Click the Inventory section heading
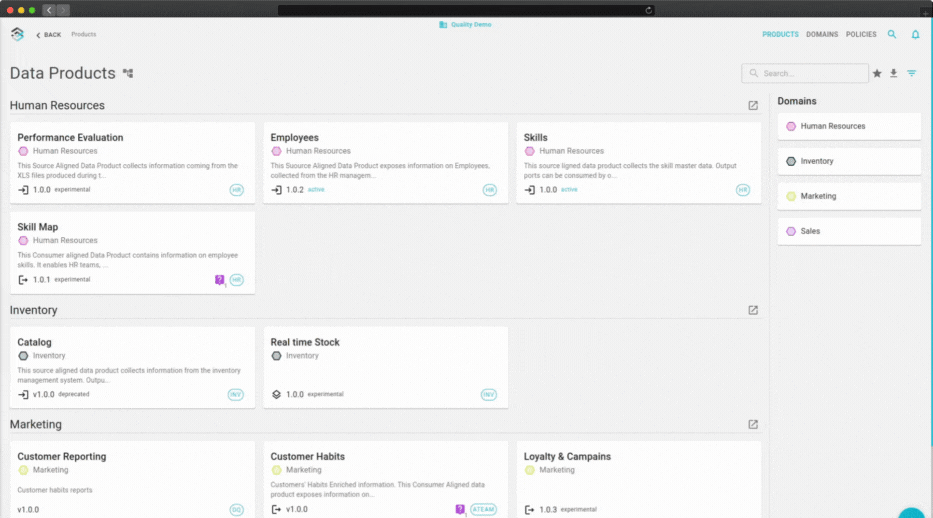Screen dimensions: 933x518 33,310
